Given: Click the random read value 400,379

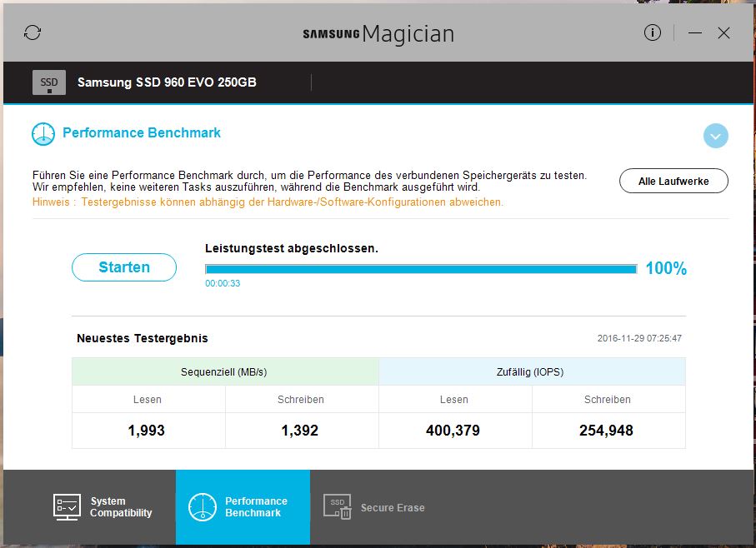Looking at the screenshot, I should coord(453,431).
